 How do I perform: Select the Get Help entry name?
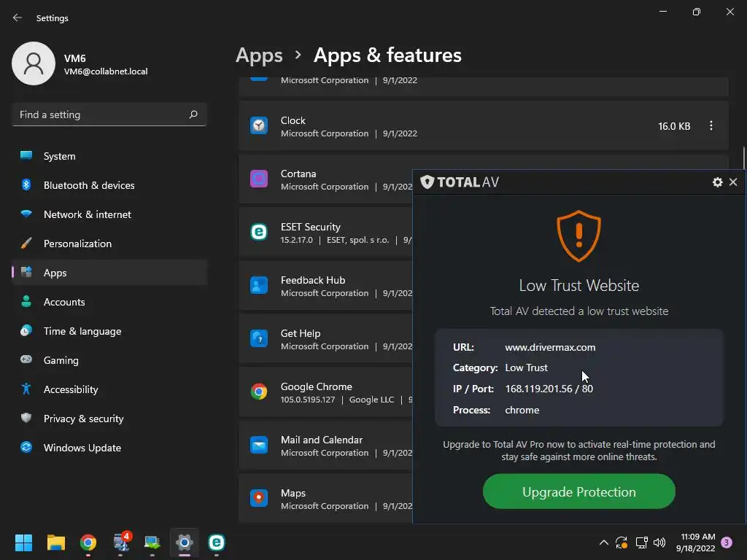pyautogui.click(x=301, y=333)
